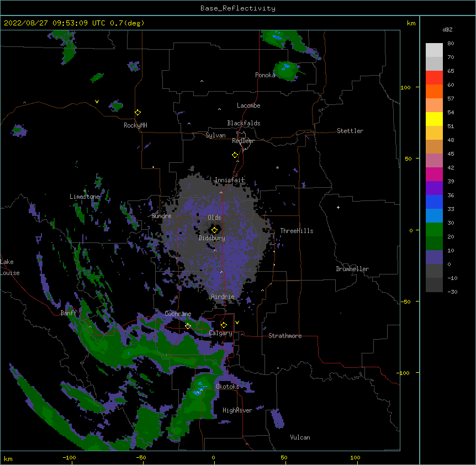
Task: Click the Vulcan town label
Action: click(x=300, y=437)
